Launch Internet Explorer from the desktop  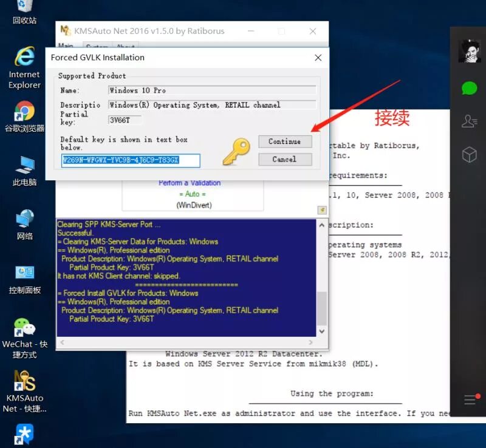pos(24,67)
